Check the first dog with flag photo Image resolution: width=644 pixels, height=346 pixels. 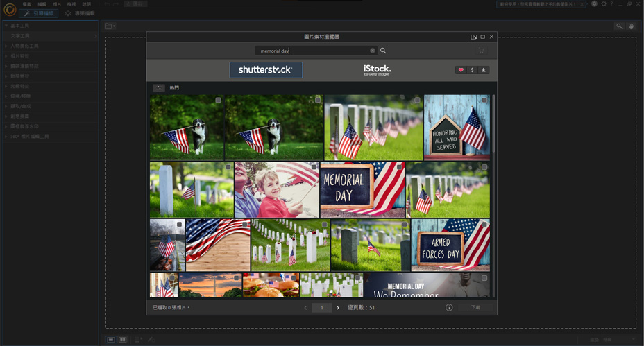coord(218,100)
